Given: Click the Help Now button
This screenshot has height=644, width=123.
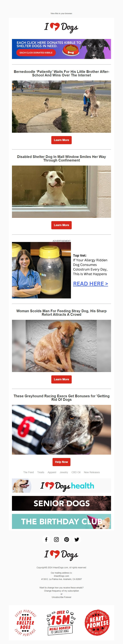Looking at the screenshot, I should pos(61,462).
